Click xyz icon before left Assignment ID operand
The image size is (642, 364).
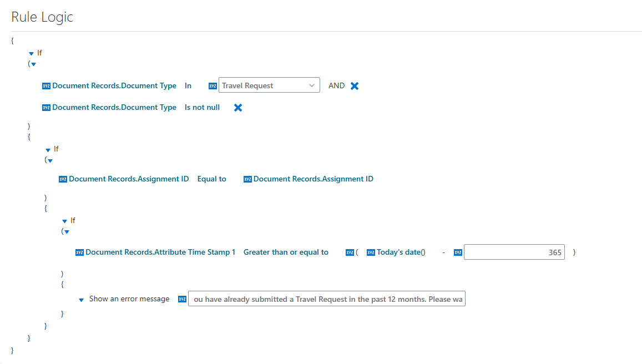click(x=63, y=179)
